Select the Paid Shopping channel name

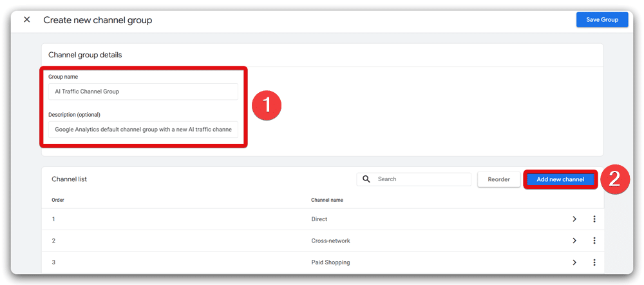[x=330, y=262]
